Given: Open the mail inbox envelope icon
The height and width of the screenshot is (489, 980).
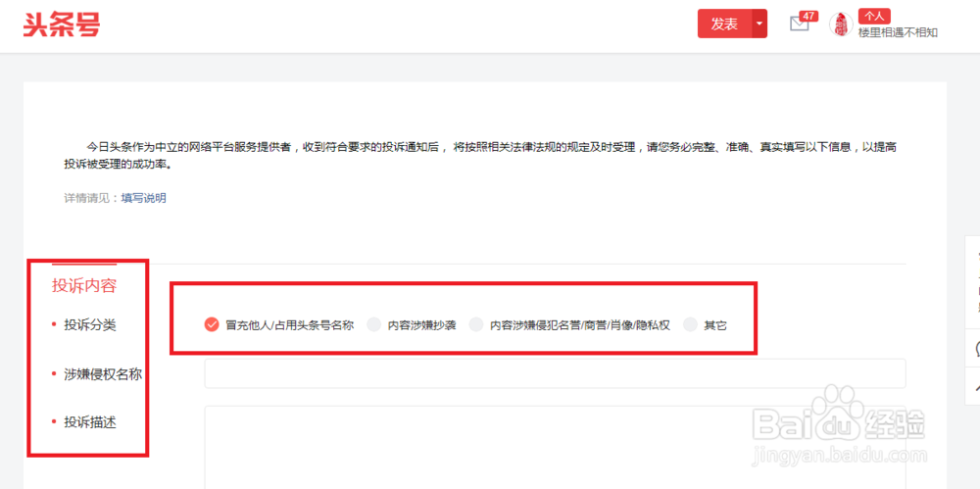Looking at the screenshot, I should [799, 24].
